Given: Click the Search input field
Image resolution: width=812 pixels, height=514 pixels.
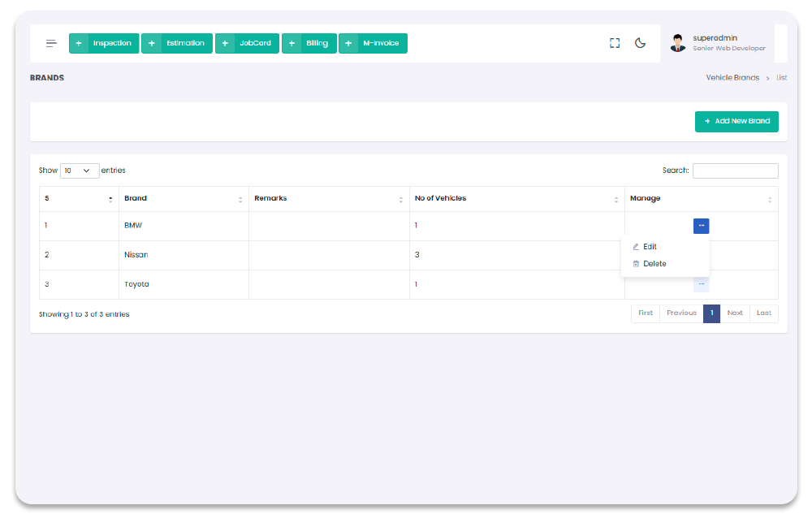Looking at the screenshot, I should click(x=735, y=171).
